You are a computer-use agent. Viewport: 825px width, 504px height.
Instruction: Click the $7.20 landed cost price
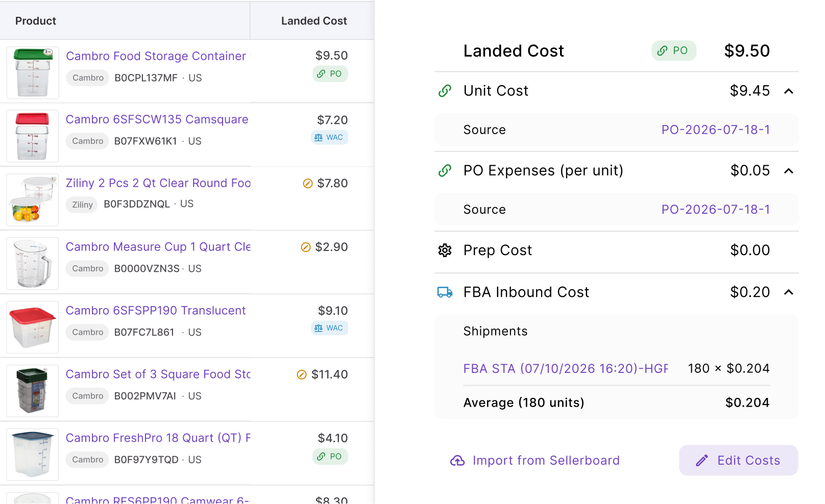(332, 120)
